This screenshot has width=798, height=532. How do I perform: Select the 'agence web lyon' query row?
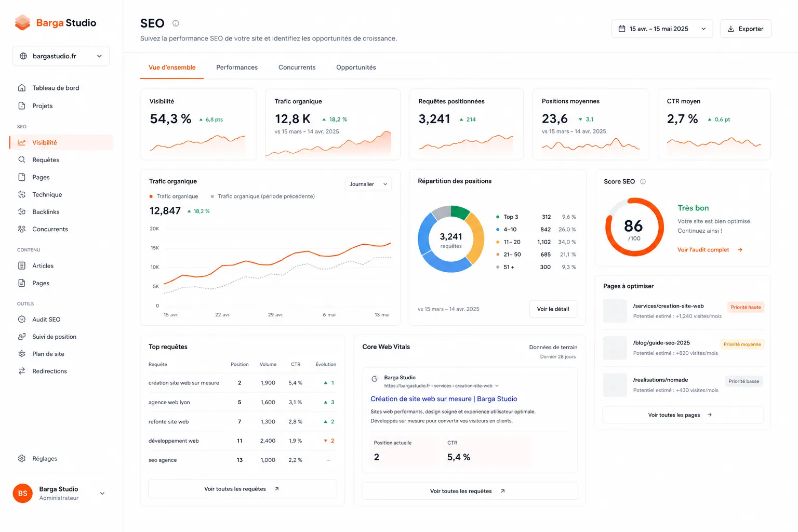coord(242,402)
